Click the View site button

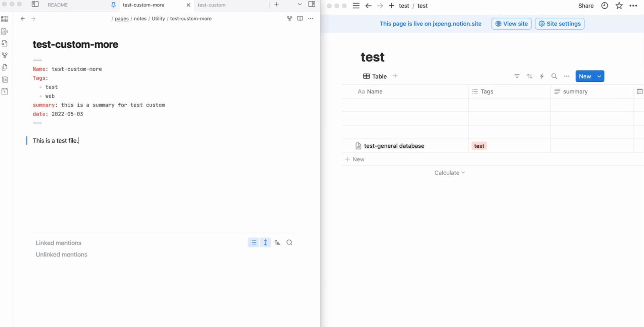point(511,24)
